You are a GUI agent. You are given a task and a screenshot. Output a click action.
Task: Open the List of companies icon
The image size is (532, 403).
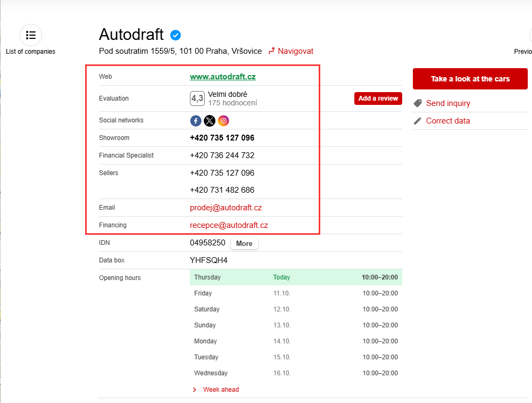(31, 35)
